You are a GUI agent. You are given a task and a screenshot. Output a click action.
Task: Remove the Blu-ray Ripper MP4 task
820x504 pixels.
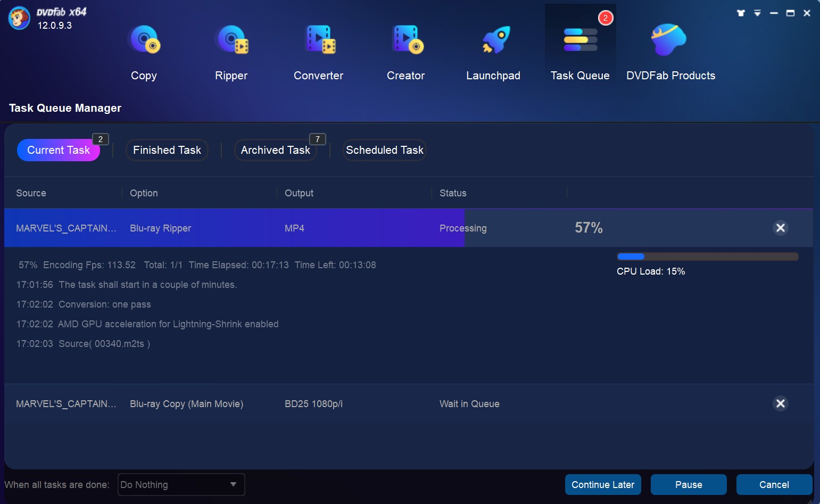coord(781,228)
